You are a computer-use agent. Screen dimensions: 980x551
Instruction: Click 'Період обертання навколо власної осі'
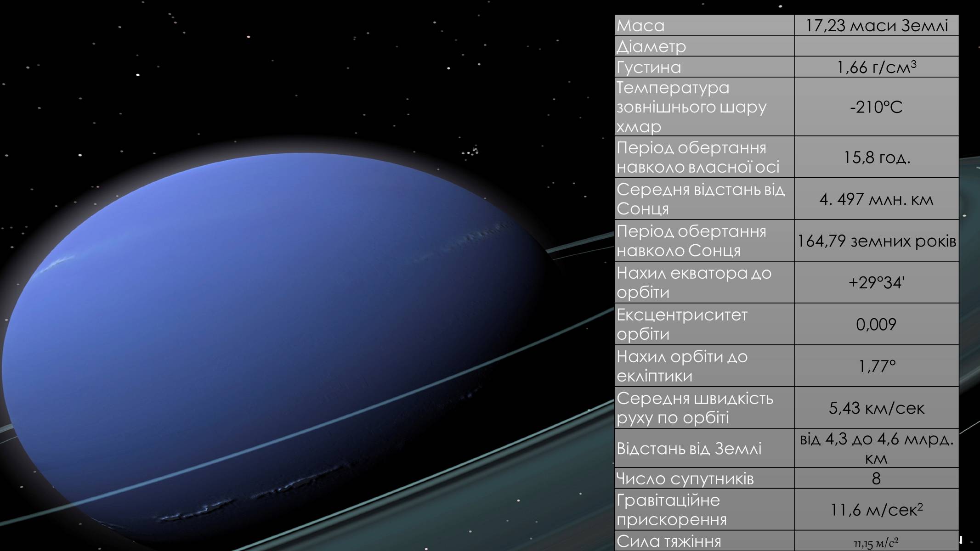(x=698, y=157)
